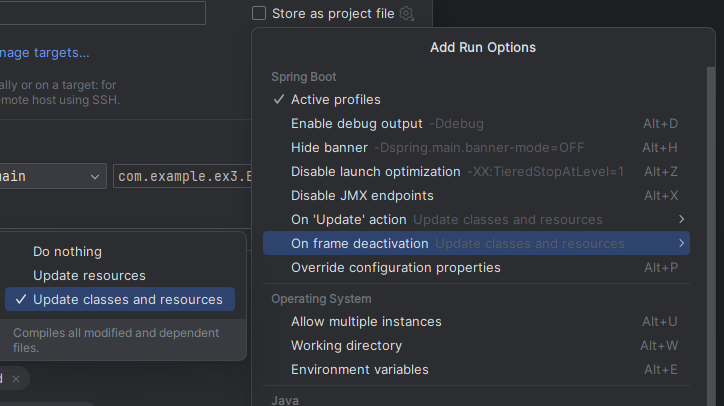
Task: Open the Manage targets link
Action: (x=45, y=53)
